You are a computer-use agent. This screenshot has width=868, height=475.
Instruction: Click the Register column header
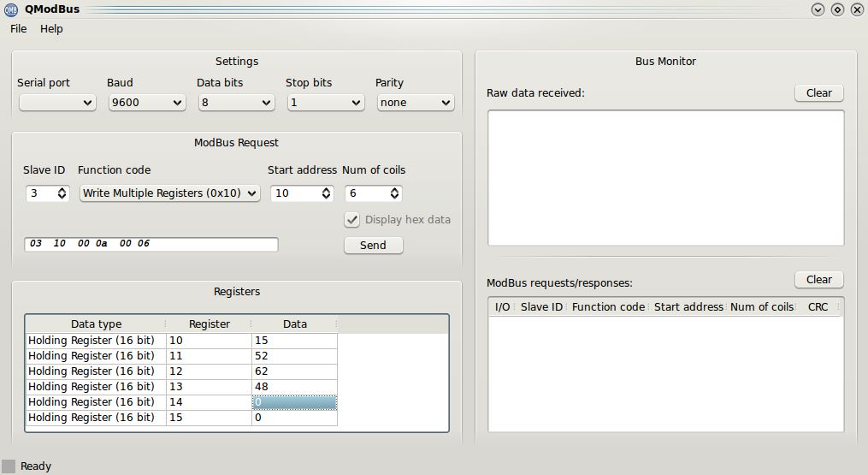[209, 324]
